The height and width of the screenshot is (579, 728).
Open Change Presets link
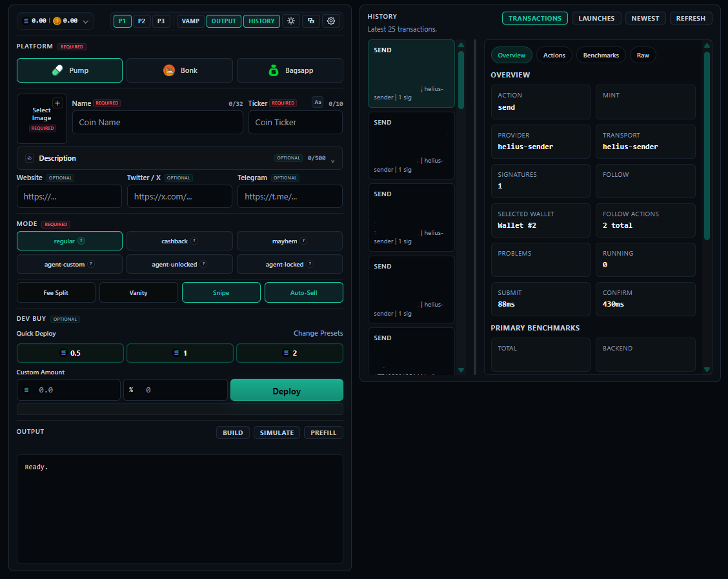pyautogui.click(x=318, y=333)
